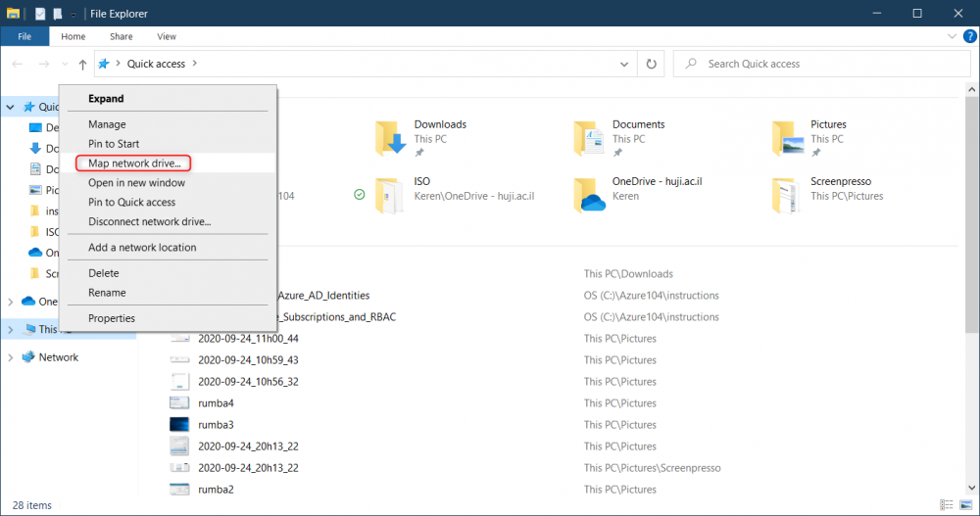This screenshot has width=980, height=516.
Task: Click the Quick access star icon in address bar
Action: tap(104, 64)
